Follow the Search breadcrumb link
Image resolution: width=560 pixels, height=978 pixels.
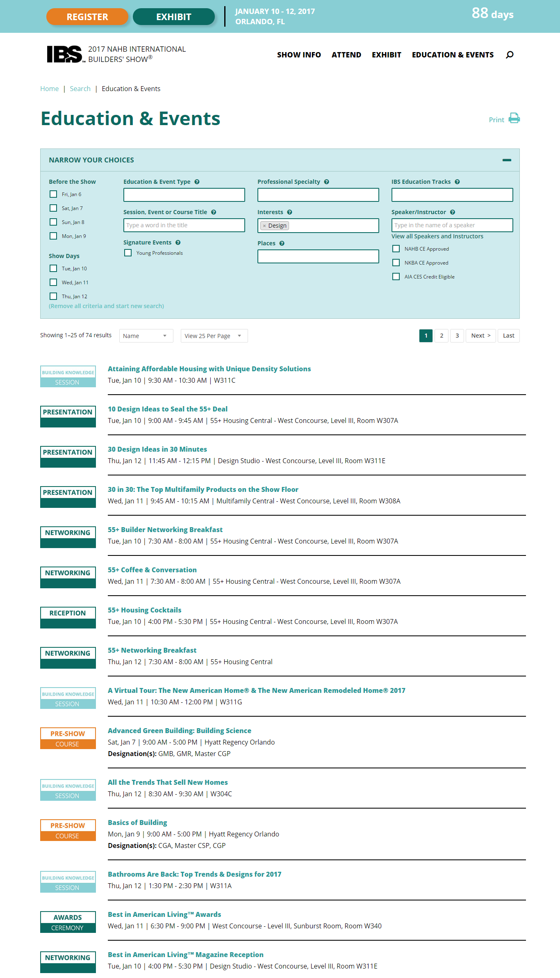[x=80, y=89]
